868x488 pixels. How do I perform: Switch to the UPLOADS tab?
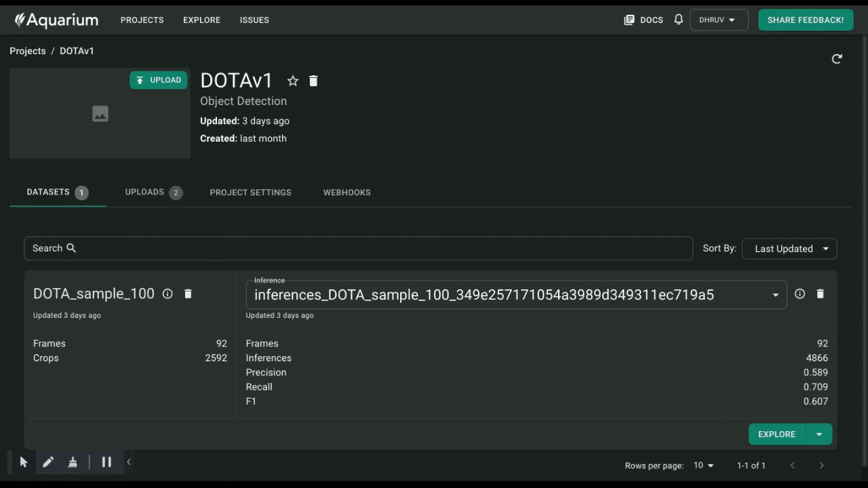point(154,192)
